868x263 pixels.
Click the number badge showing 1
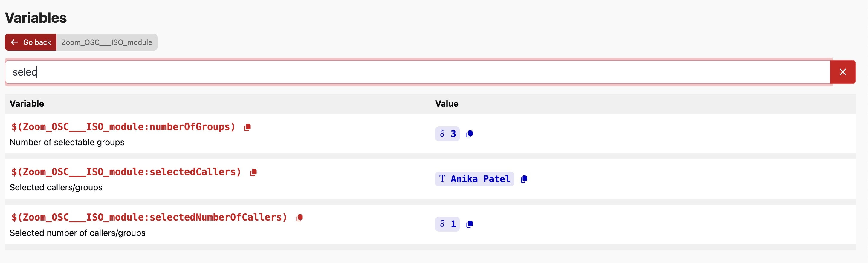(447, 224)
